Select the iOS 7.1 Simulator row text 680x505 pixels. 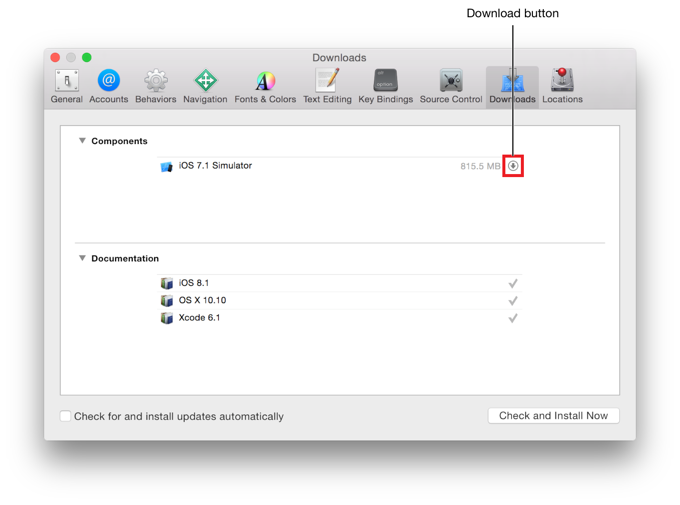(x=215, y=166)
